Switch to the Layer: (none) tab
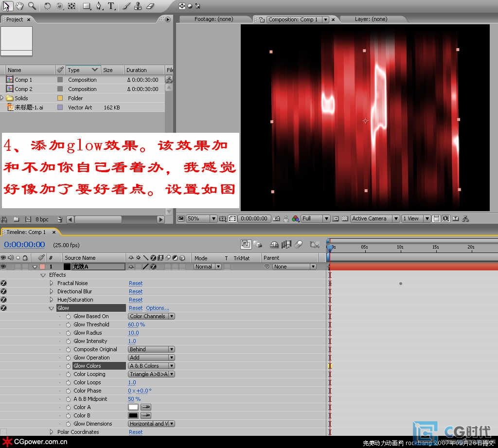Viewport: 498px width, 448px height. click(371, 19)
